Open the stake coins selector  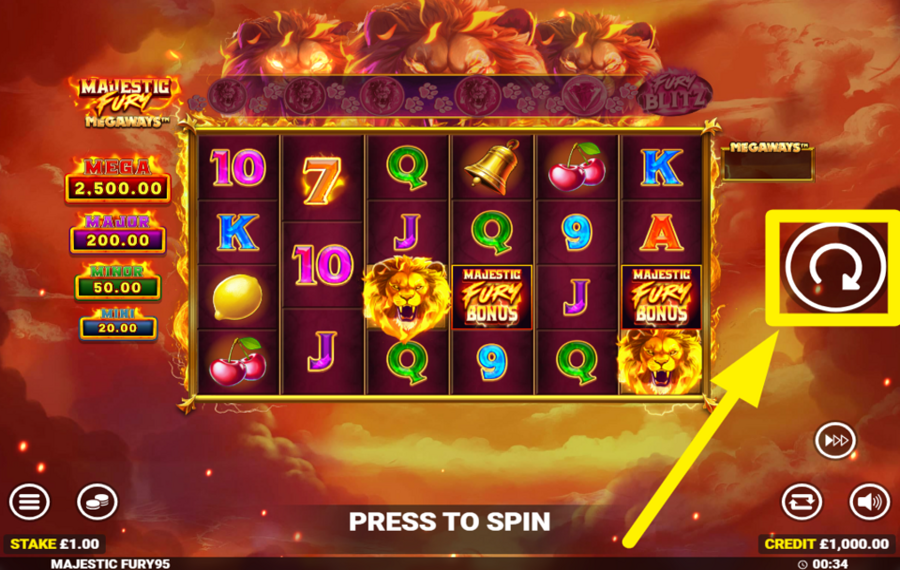[98, 502]
